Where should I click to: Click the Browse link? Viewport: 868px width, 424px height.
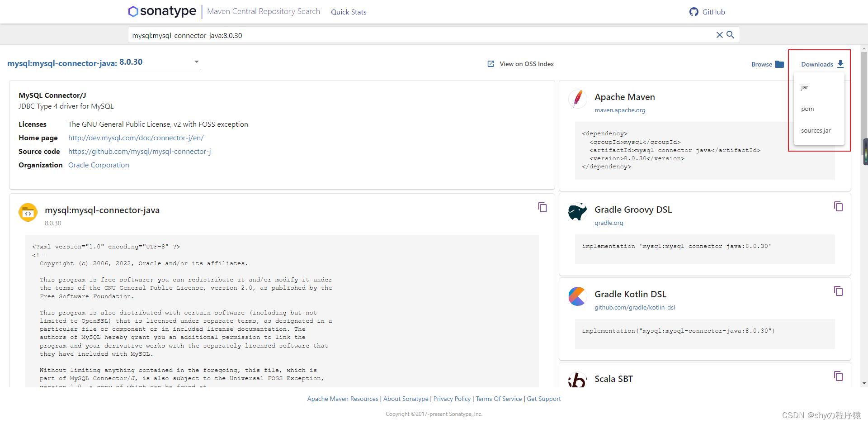761,64
